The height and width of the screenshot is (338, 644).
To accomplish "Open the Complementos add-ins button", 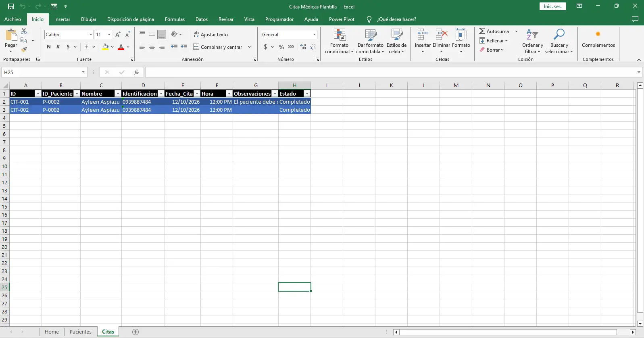I will [x=598, y=39].
